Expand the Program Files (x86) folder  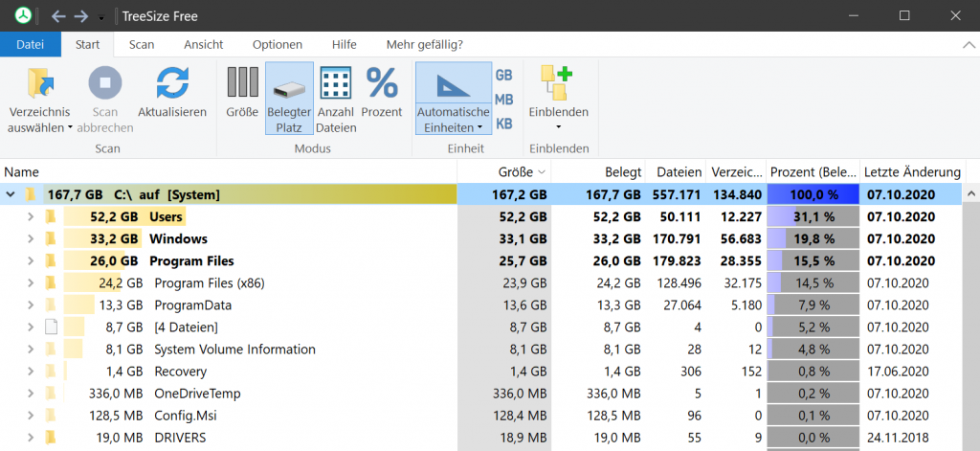click(30, 283)
